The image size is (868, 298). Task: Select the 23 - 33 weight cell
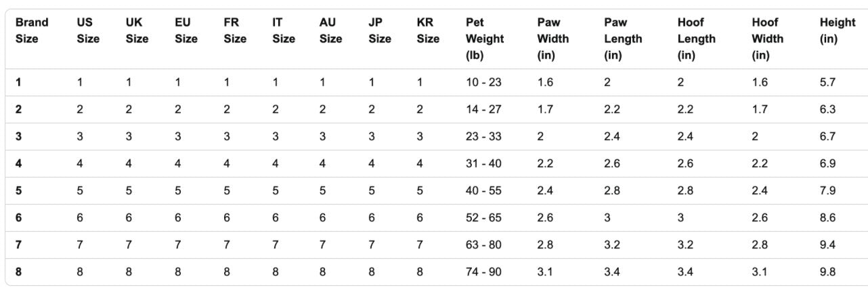[483, 137]
